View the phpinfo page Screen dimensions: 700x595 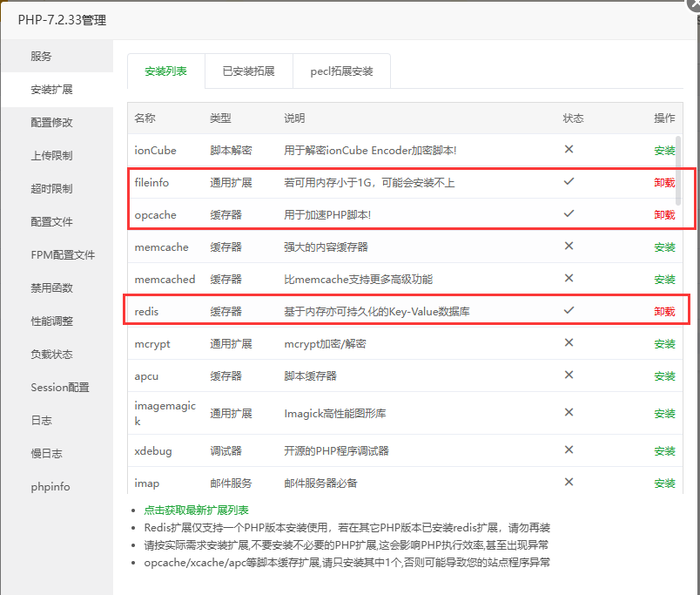point(50,486)
